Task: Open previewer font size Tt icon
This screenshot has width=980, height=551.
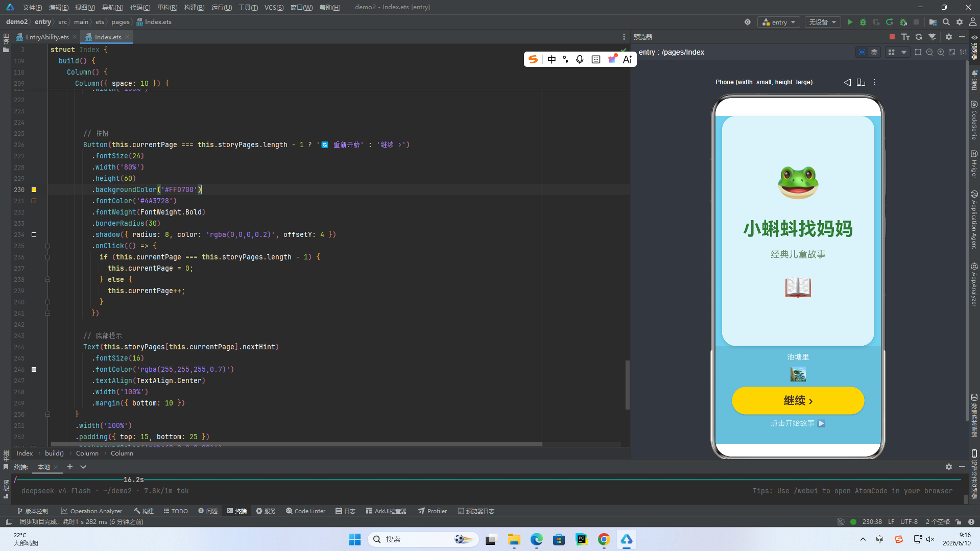Action: tap(905, 37)
